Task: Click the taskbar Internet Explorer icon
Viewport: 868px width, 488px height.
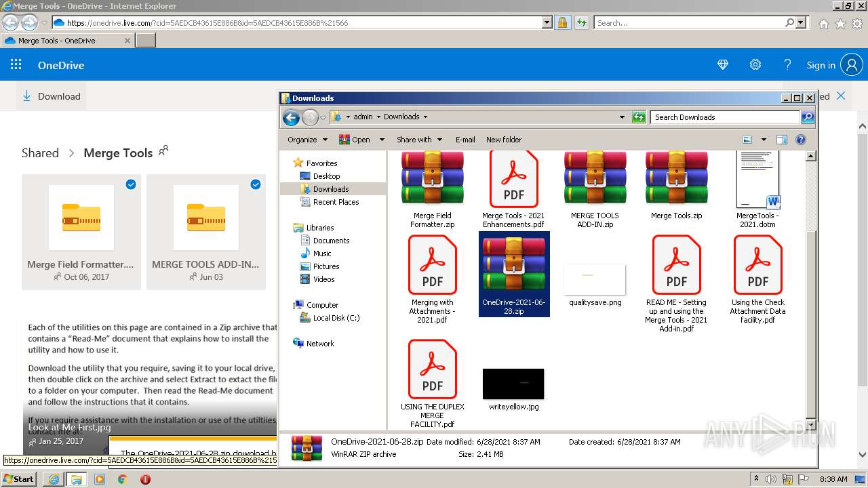Action: pos(54,479)
